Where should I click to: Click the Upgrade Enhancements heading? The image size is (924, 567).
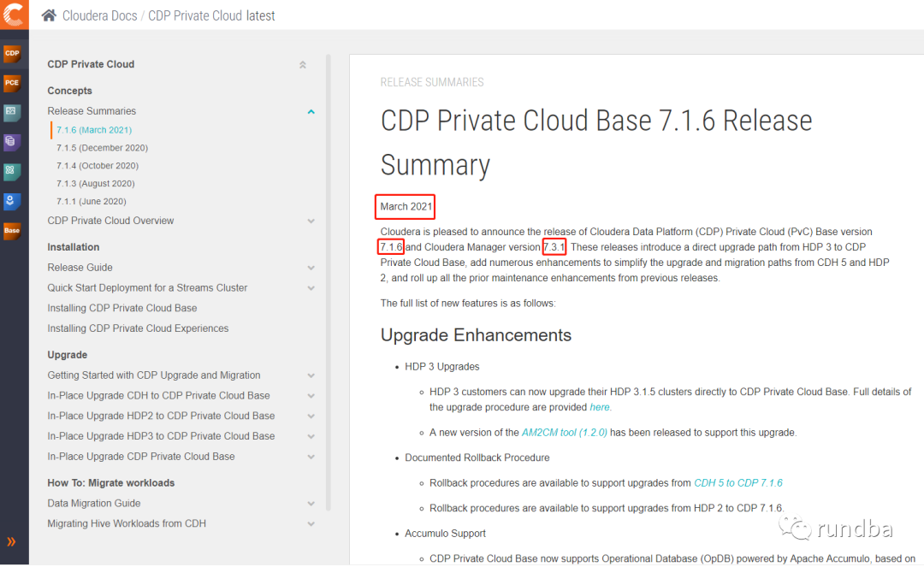pos(477,335)
